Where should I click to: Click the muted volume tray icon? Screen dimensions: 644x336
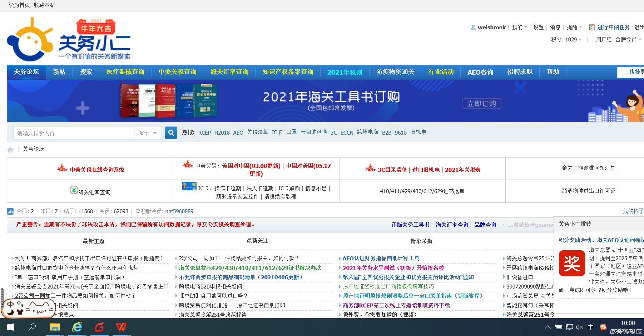click(x=580, y=327)
